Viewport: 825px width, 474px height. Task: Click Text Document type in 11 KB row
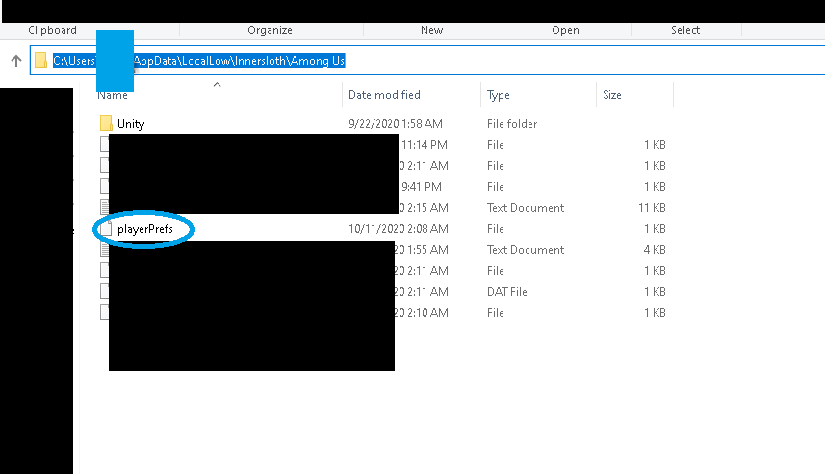(x=525, y=208)
